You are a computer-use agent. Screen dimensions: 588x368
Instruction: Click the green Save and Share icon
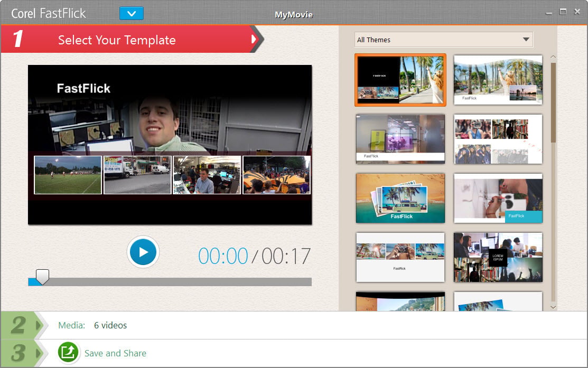pos(68,353)
